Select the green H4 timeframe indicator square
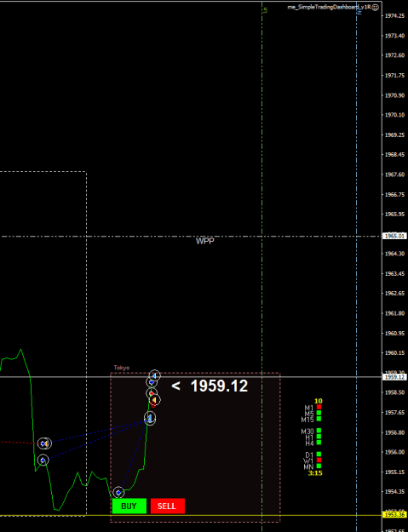408x532 pixels. [319, 443]
